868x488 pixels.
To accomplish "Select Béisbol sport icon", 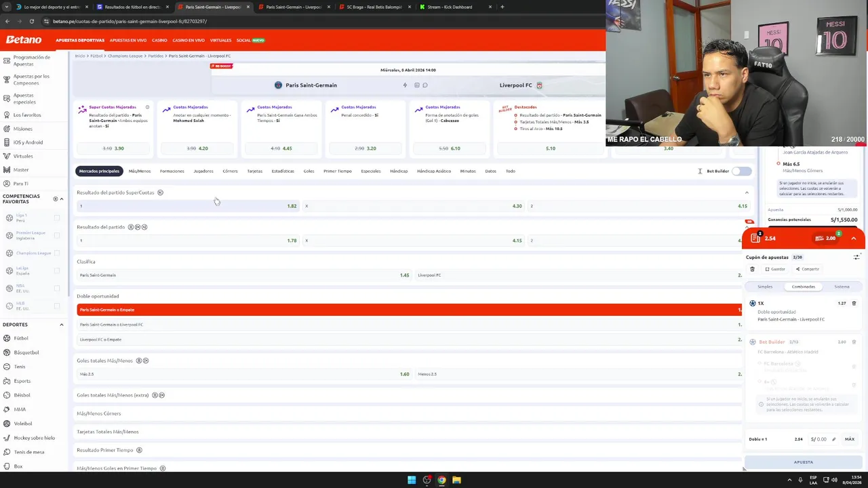I will [7, 395].
